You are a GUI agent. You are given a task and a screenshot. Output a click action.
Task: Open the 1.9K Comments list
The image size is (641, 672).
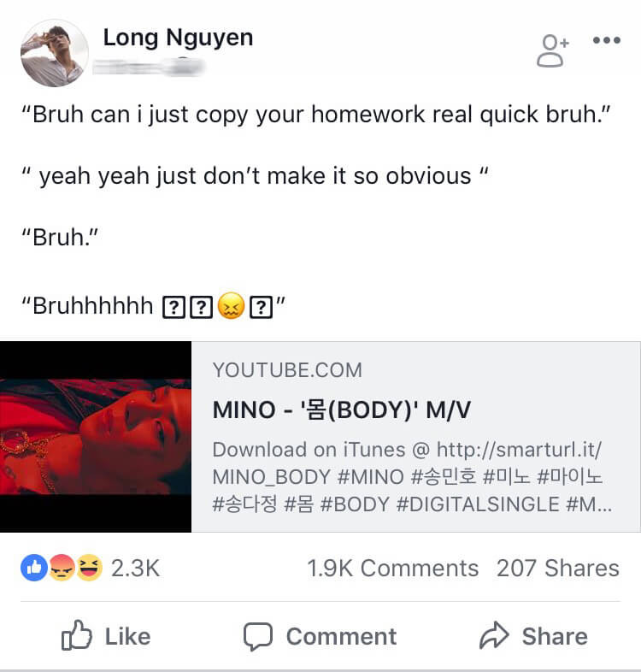392,569
